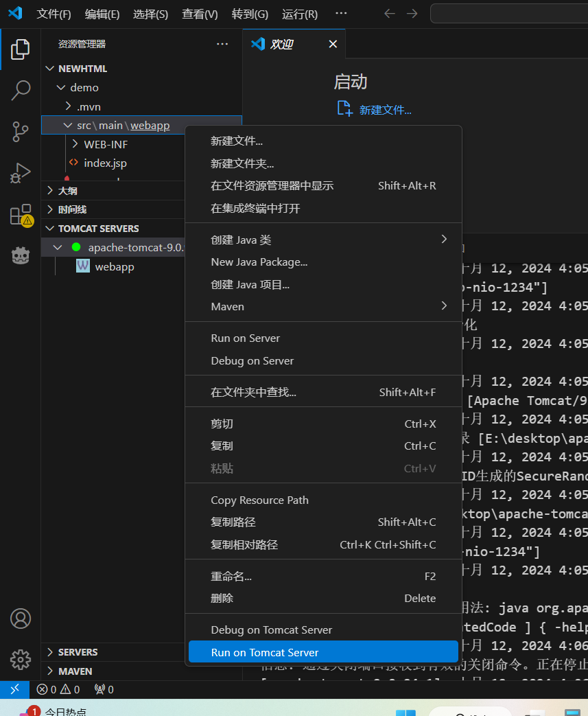The width and height of the screenshot is (588, 716).
Task: Collapse the TOMCAT SERVERS section
Action: (50, 229)
